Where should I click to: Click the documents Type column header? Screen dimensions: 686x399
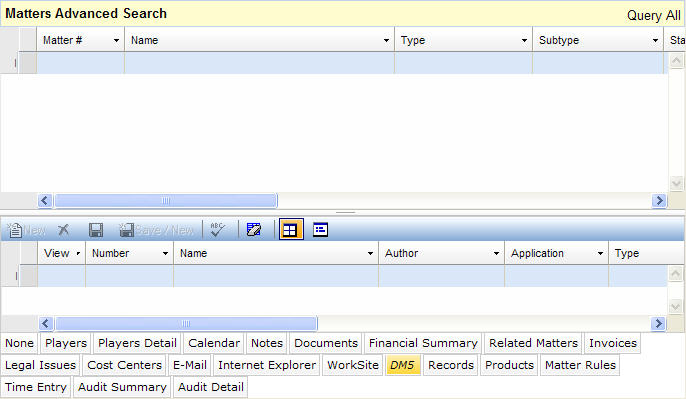pos(647,253)
